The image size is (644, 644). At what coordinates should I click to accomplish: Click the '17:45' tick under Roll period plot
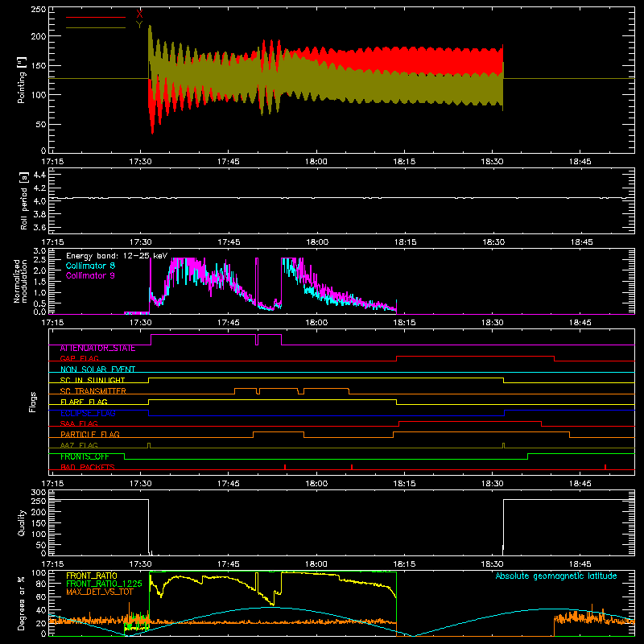(x=229, y=242)
